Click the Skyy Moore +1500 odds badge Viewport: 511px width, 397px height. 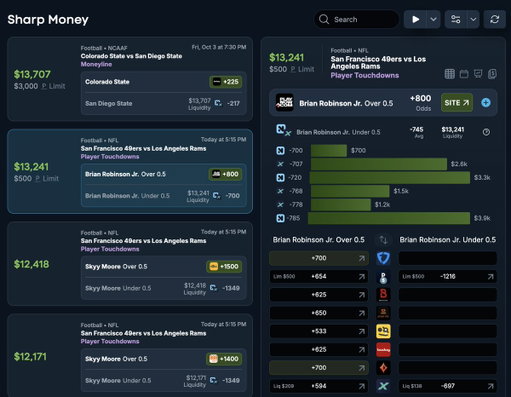224,267
